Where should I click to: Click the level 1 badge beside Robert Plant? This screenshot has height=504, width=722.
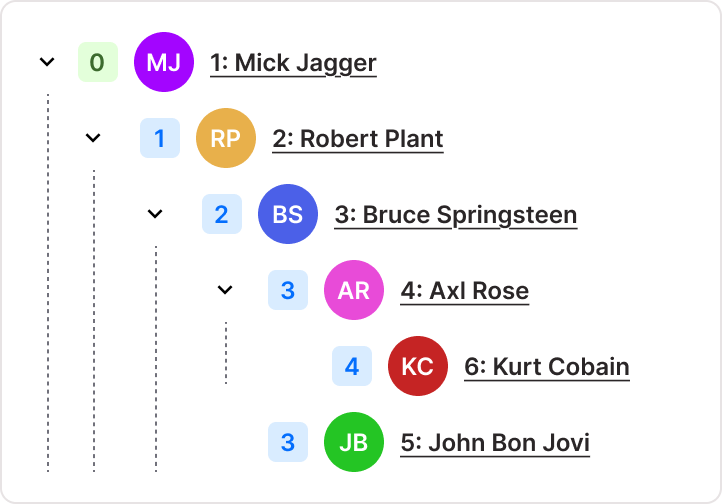pos(160,138)
